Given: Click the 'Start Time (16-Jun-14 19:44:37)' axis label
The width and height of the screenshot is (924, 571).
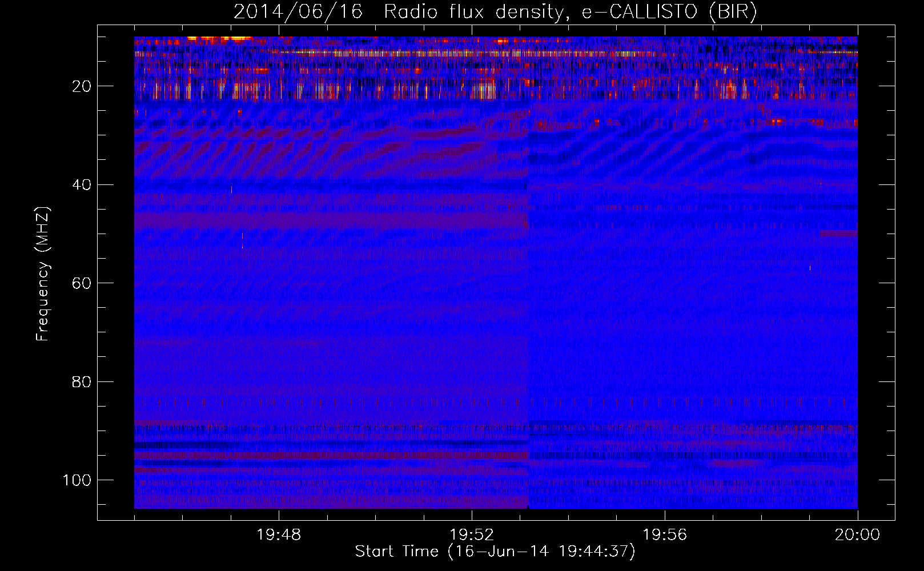Looking at the screenshot, I should click(495, 552).
